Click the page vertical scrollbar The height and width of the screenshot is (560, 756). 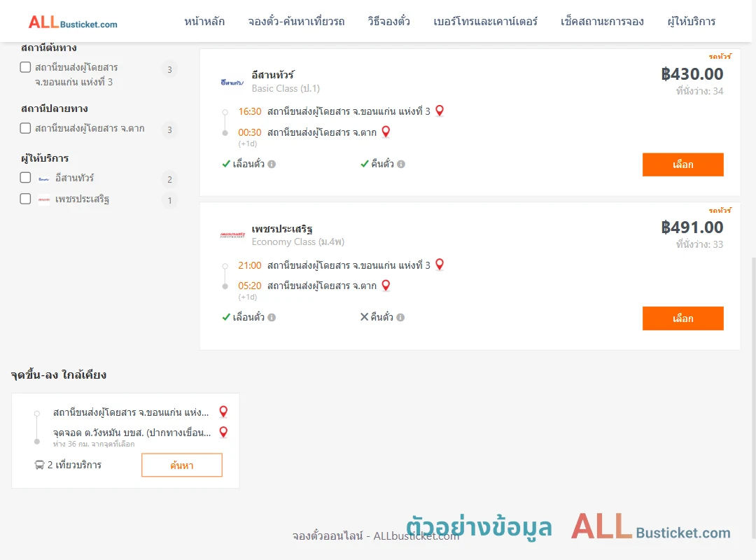pyautogui.click(x=753, y=398)
